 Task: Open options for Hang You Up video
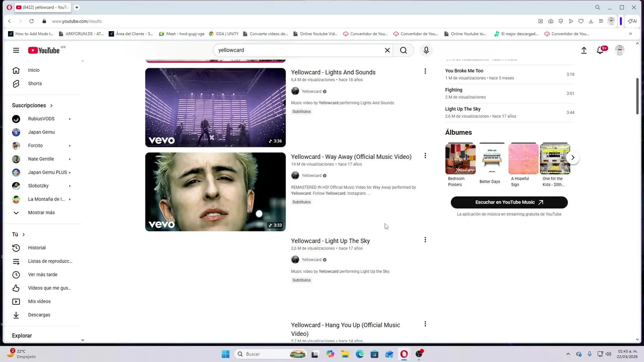click(425, 324)
